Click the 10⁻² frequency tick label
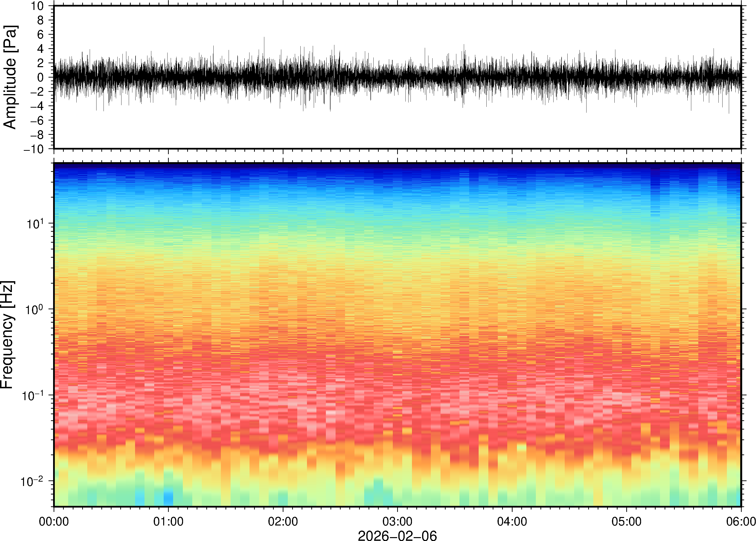 point(32,482)
